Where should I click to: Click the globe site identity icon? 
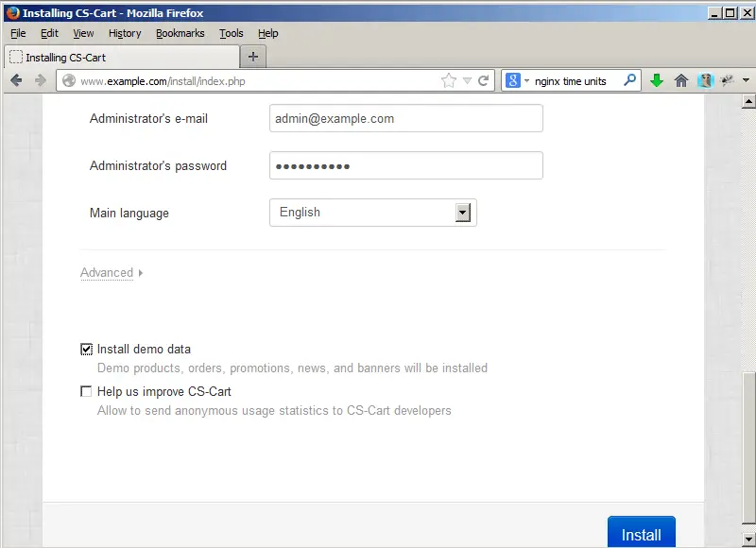[69, 80]
